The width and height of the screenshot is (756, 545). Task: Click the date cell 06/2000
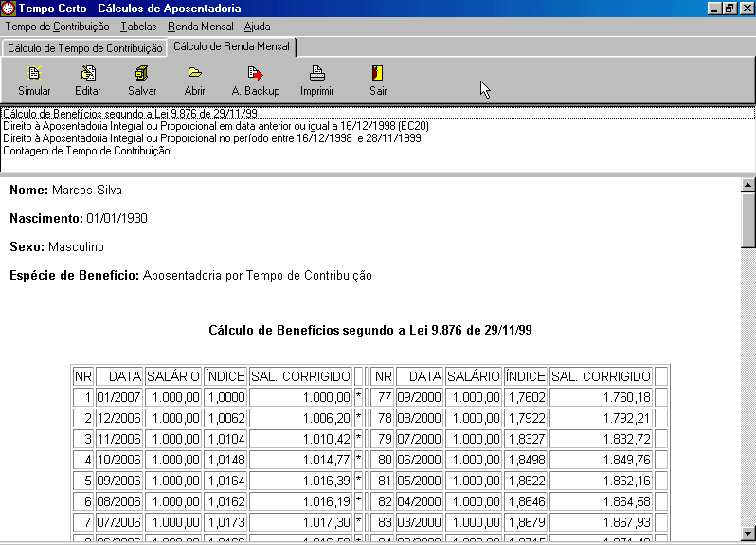click(x=420, y=460)
